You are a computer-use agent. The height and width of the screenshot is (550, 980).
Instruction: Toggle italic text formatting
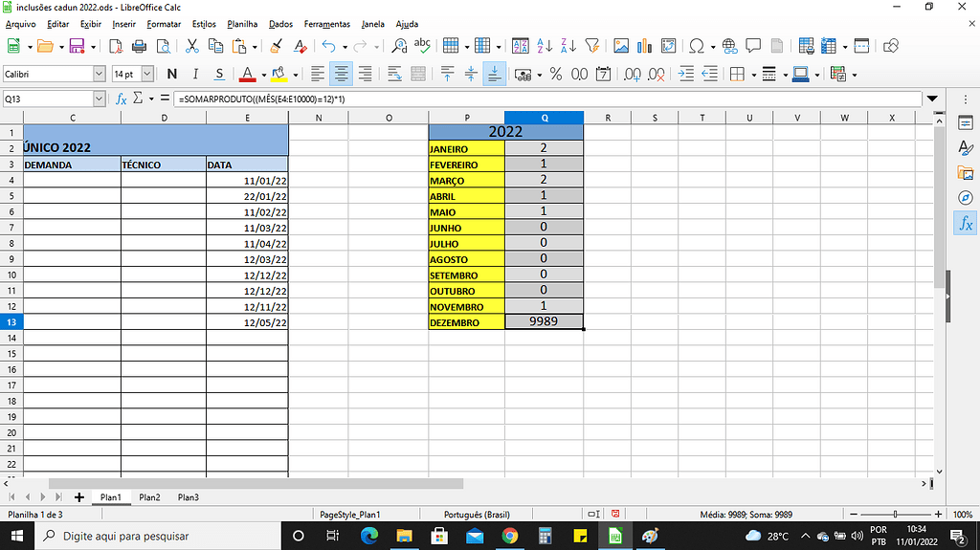(x=195, y=74)
